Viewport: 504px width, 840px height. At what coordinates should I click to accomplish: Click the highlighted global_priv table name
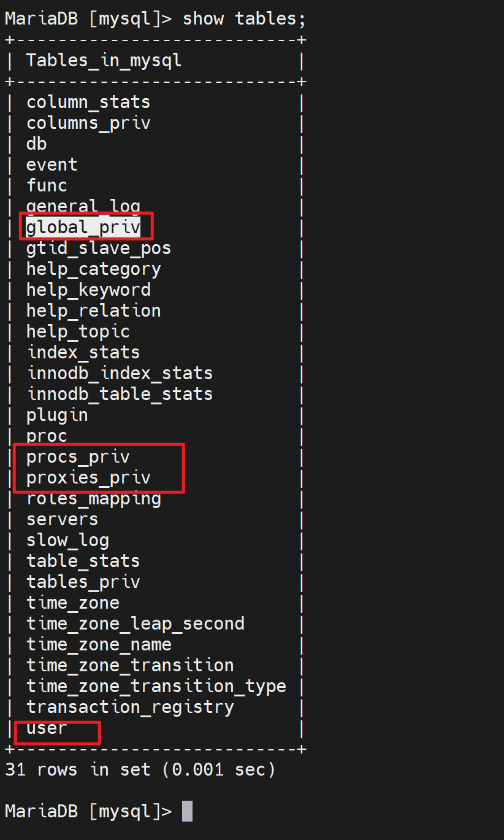83,228
